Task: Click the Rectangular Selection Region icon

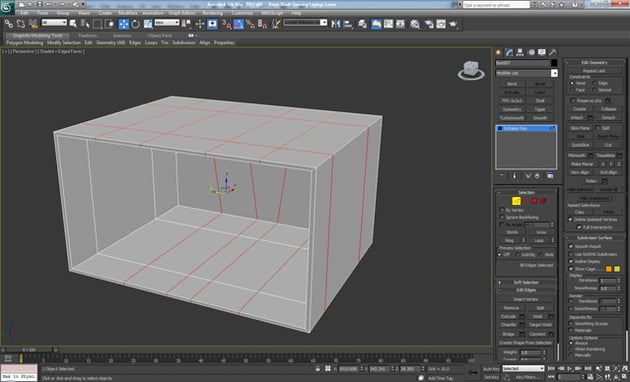Action: pyautogui.click(x=97, y=24)
